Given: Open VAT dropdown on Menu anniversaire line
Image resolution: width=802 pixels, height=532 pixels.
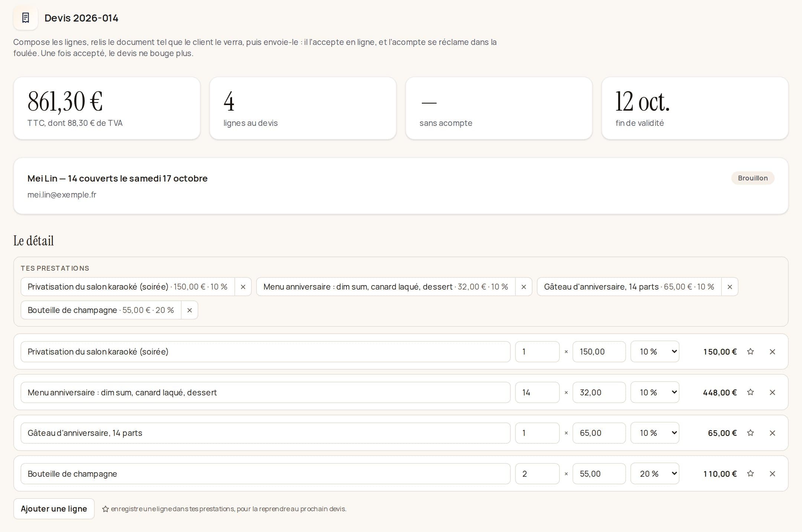Looking at the screenshot, I should pos(655,392).
